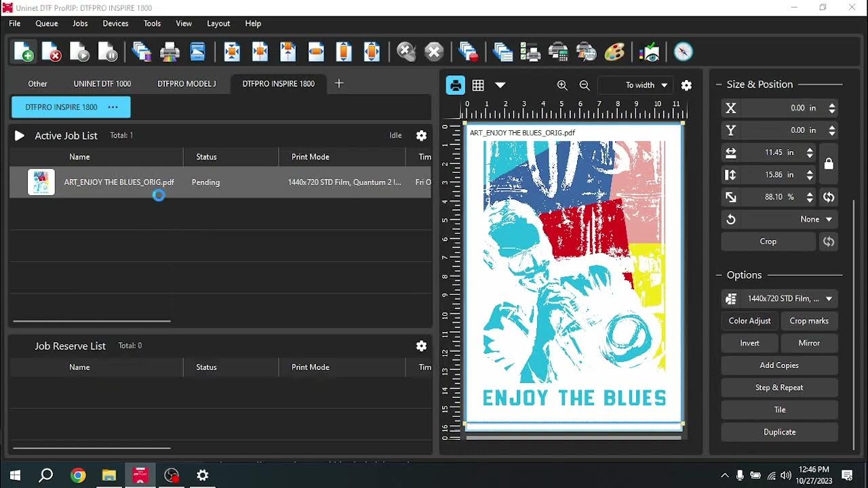Start the Active Job List play button
Viewport: 868px width, 488px height.
pos(19,136)
